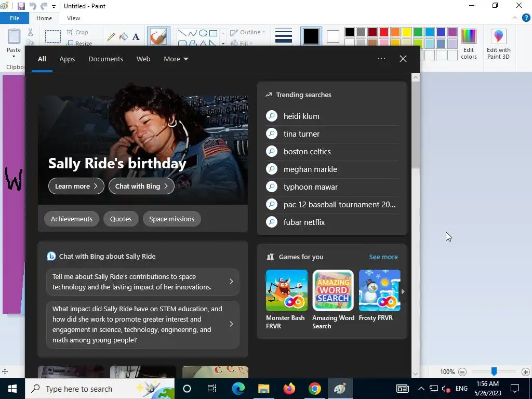Click See more under Games for you
Screen dimensions: 532x399
pyautogui.click(x=383, y=257)
